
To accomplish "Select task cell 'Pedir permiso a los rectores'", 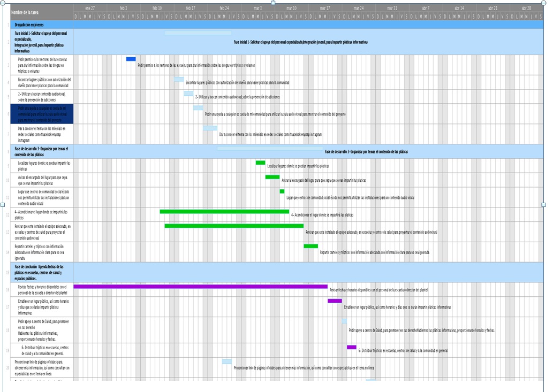I will tap(42, 65).
